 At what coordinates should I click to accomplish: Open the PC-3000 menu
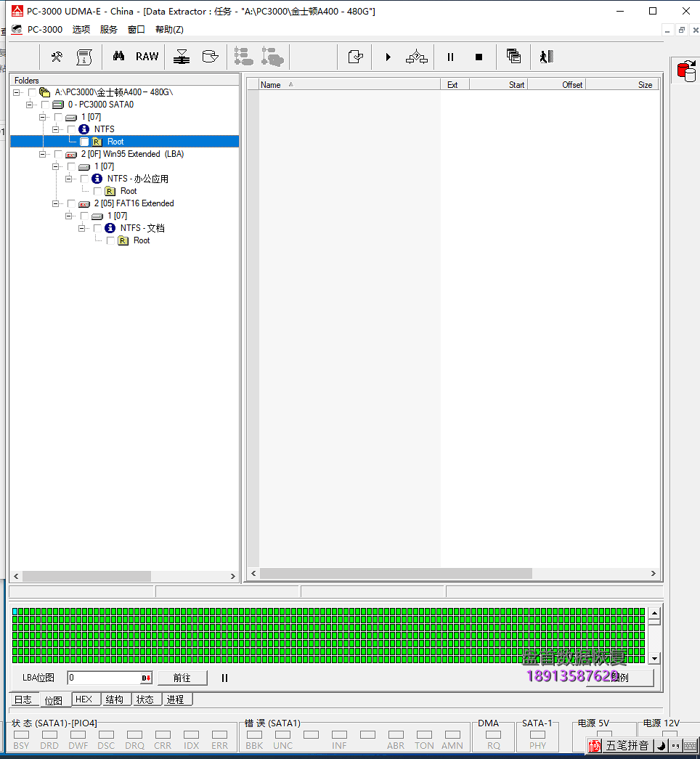coord(45,30)
